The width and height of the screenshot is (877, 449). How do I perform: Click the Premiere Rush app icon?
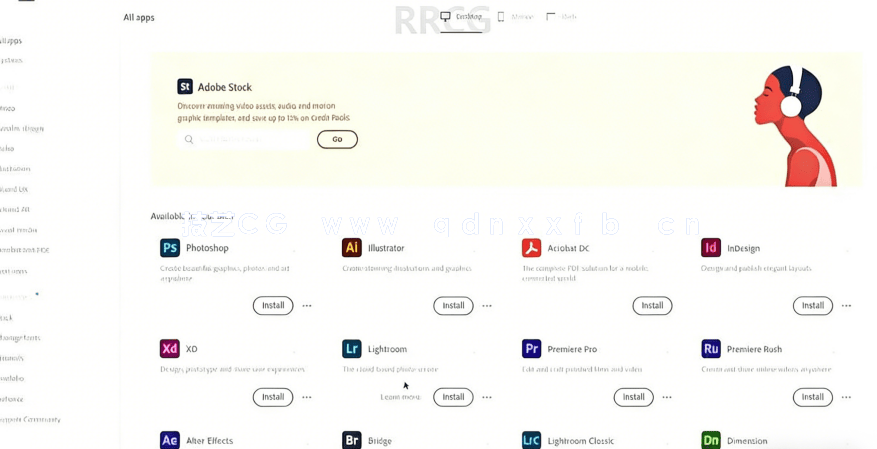point(711,349)
